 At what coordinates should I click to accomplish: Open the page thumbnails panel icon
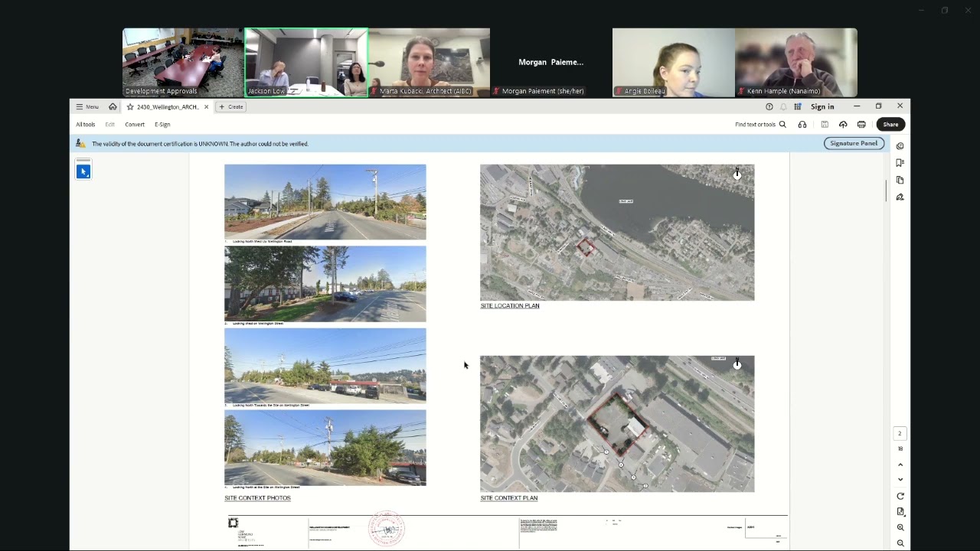click(x=900, y=180)
